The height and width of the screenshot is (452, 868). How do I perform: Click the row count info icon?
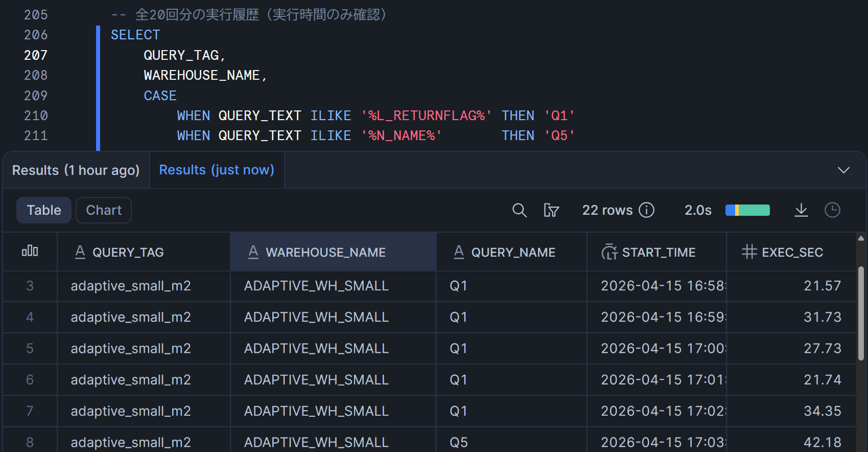[646, 210]
